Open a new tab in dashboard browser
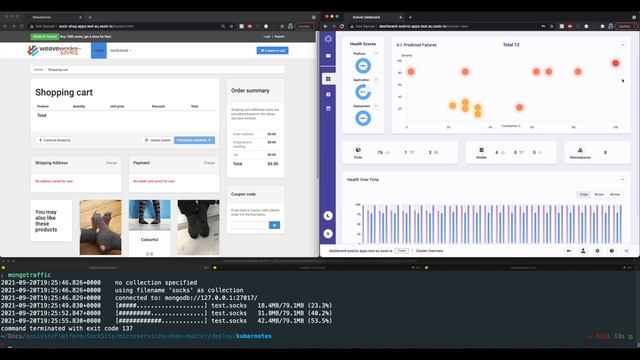Screen dimensions: 640x360 [x=410, y=17]
